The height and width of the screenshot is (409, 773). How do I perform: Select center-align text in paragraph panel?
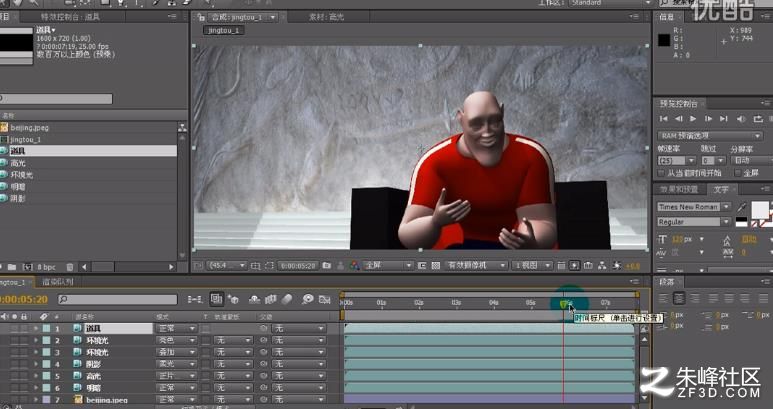pos(680,298)
